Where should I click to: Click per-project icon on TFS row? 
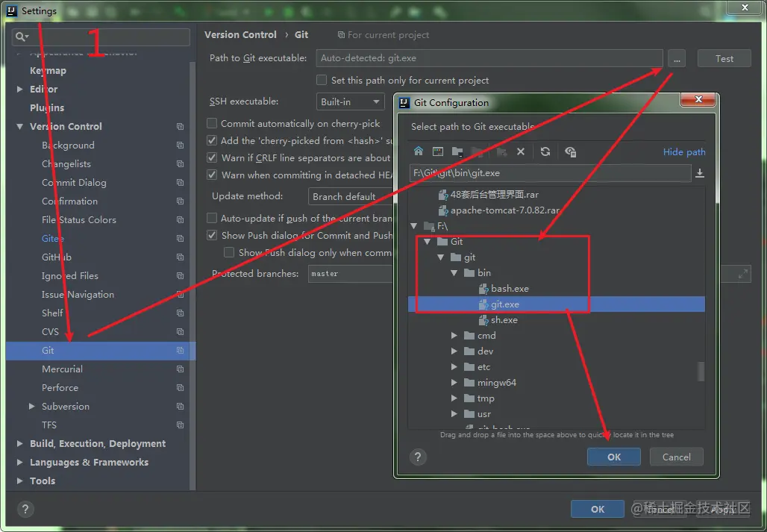pos(180,425)
